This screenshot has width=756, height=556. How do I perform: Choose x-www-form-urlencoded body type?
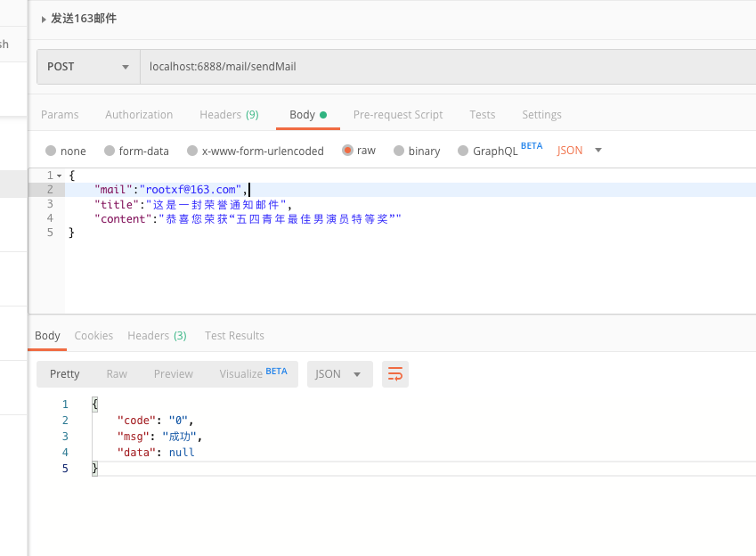(x=192, y=151)
